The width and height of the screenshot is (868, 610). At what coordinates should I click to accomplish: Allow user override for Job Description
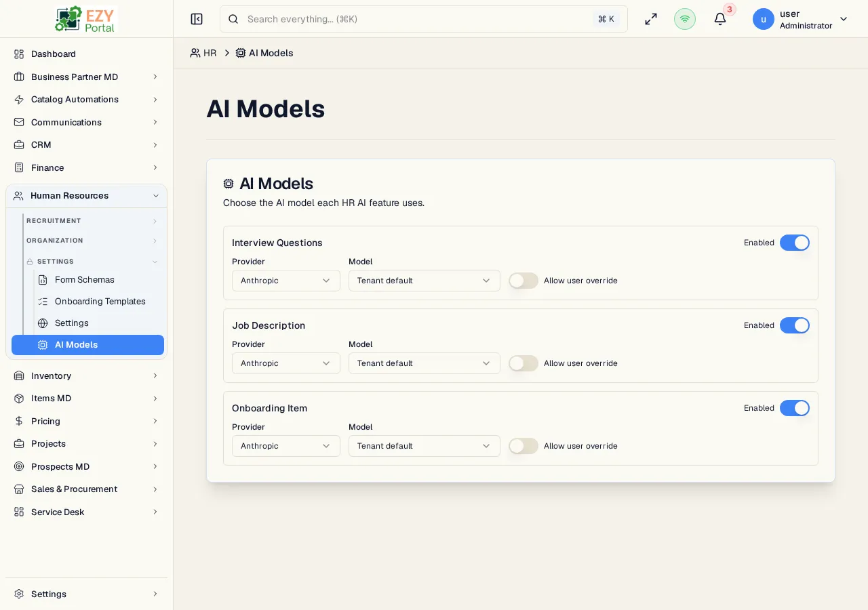click(524, 363)
